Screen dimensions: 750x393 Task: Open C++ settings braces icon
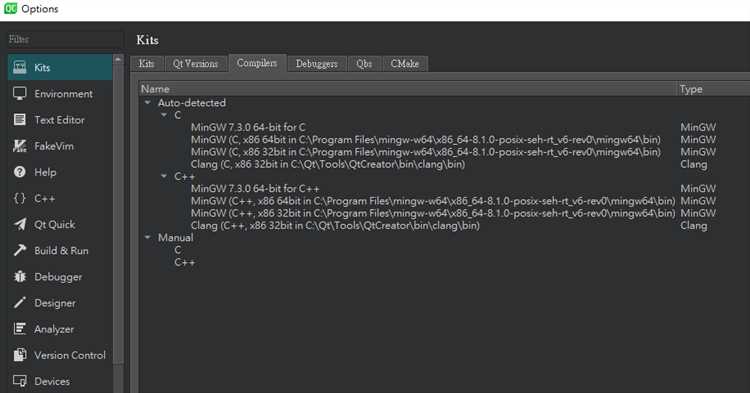pyautogui.click(x=20, y=198)
